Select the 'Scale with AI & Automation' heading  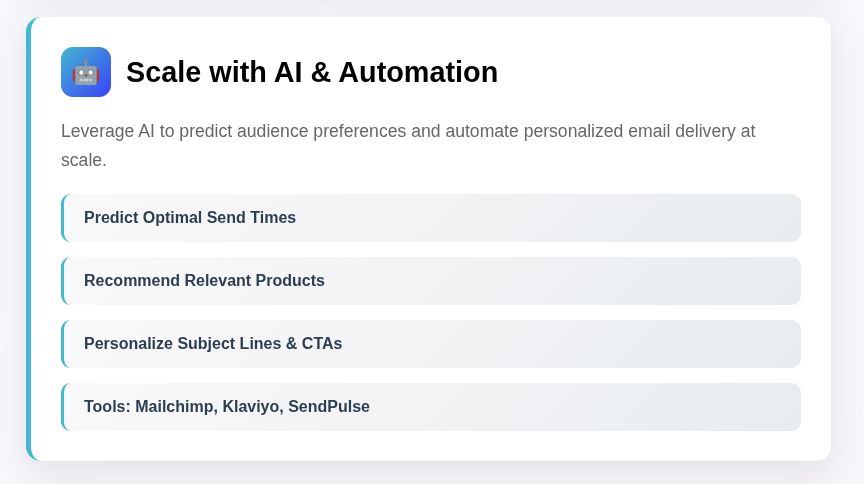click(x=312, y=72)
